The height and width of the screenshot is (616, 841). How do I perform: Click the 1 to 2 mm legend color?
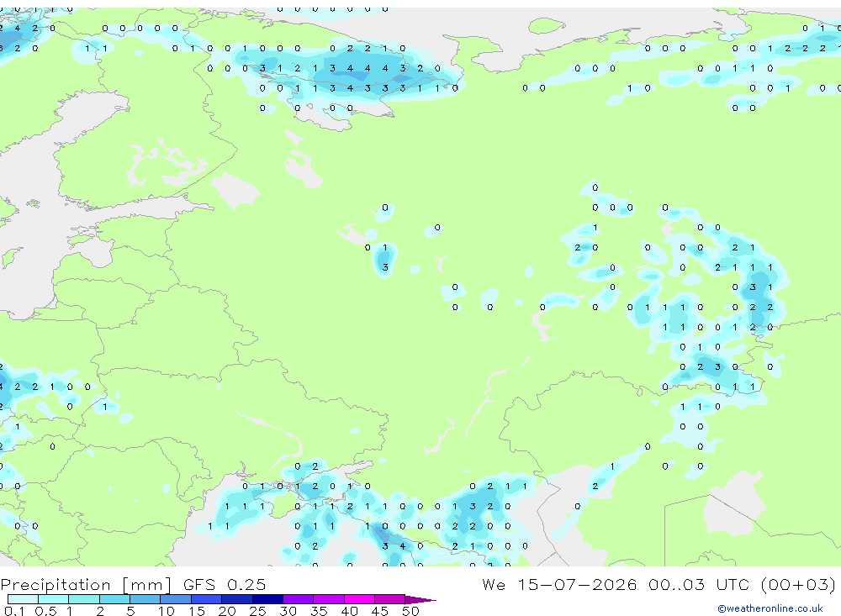(x=84, y=599)
